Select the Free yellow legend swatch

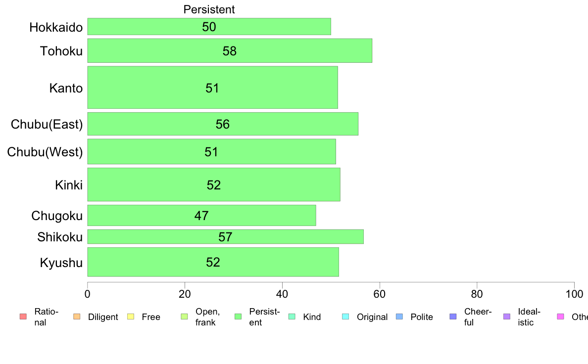(x=131, y=317)
